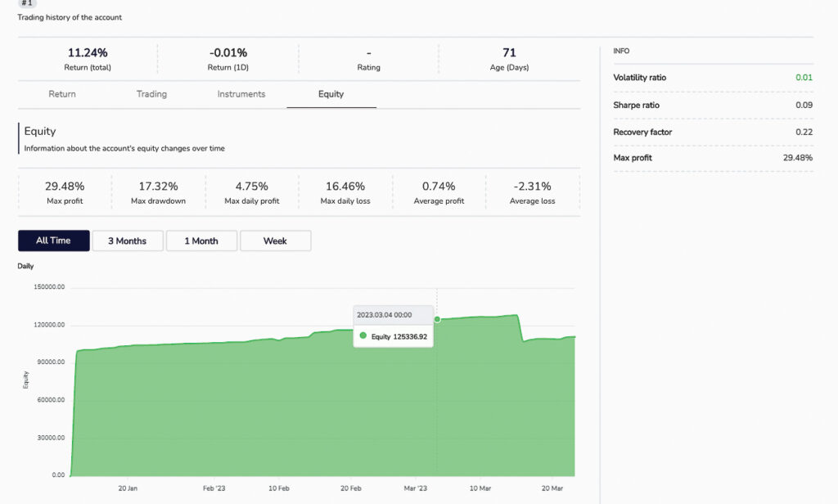Screen dimensions: 838x504
Task: Click the -2.31% Average loss stat
Action: (x=532, y=192)
